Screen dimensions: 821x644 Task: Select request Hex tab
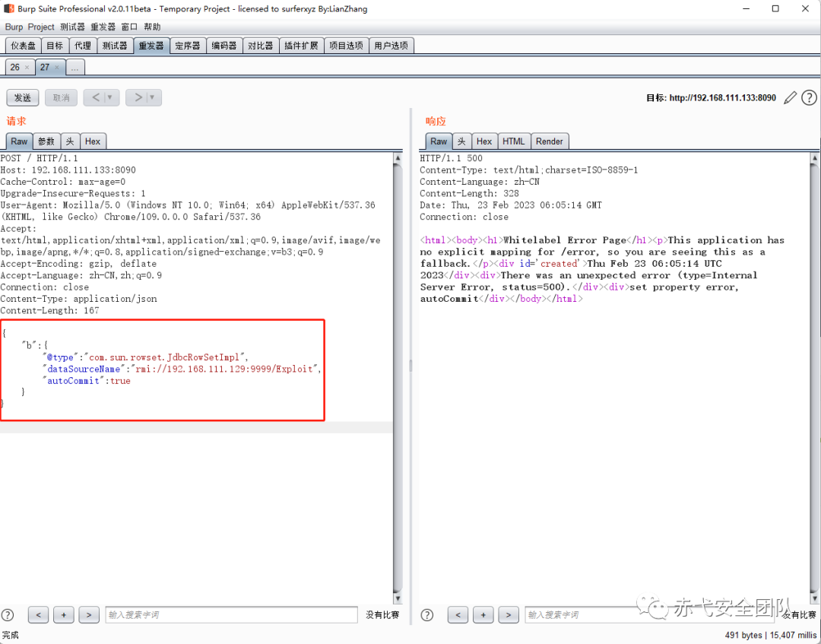pos(93,141)
